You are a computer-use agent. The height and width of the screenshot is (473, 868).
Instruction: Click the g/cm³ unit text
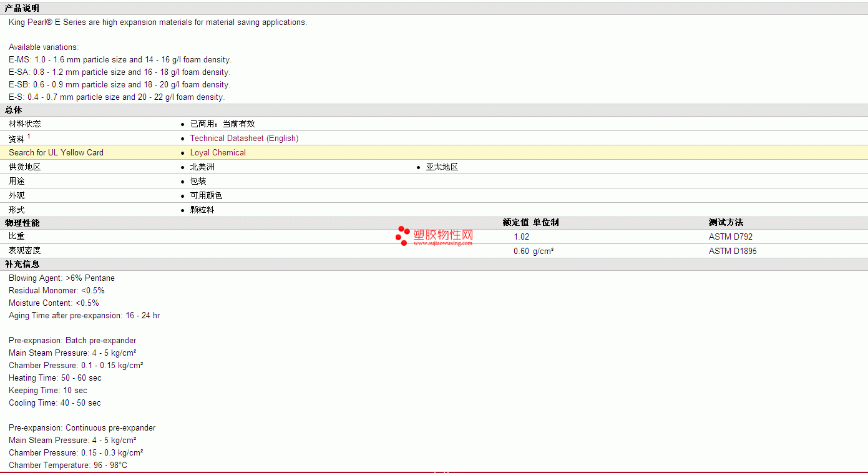click(544, 251)
